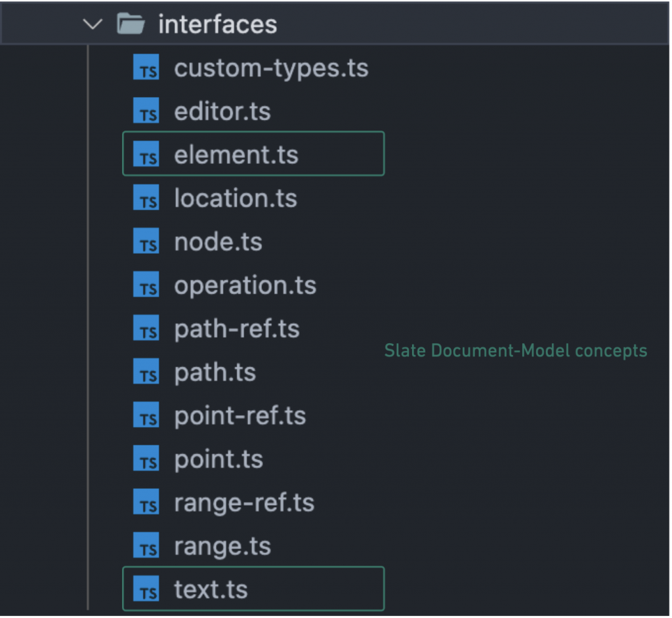Click TS icon next to path-ref.ts

coord(146,329)
